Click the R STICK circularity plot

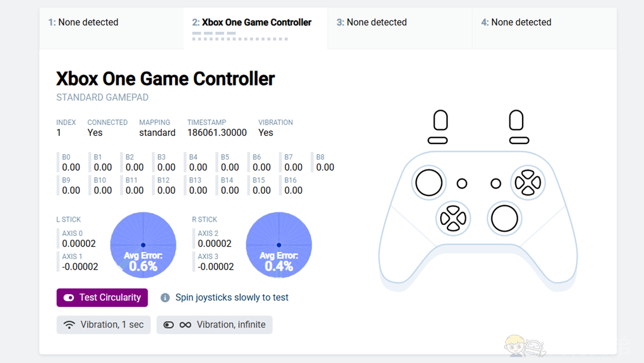[x=279, y=245]
